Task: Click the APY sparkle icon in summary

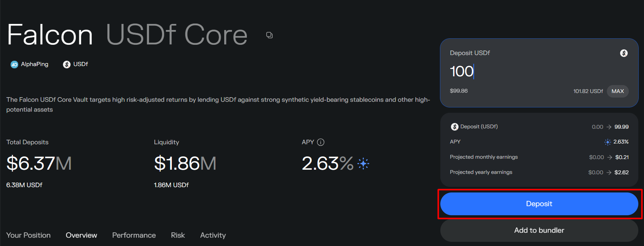Action: coord(608,142)
